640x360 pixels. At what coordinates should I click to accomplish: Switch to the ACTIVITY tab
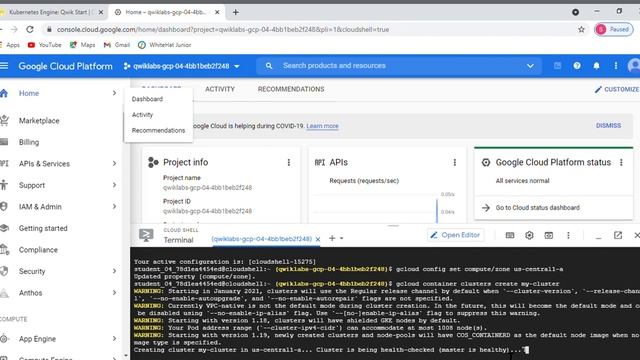[220, 89]
